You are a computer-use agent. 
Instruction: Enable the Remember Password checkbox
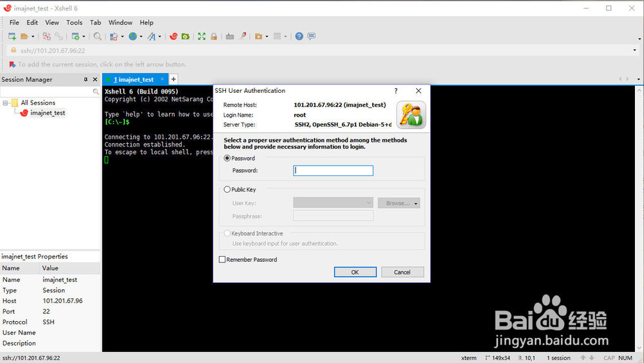tap(222, 259)
